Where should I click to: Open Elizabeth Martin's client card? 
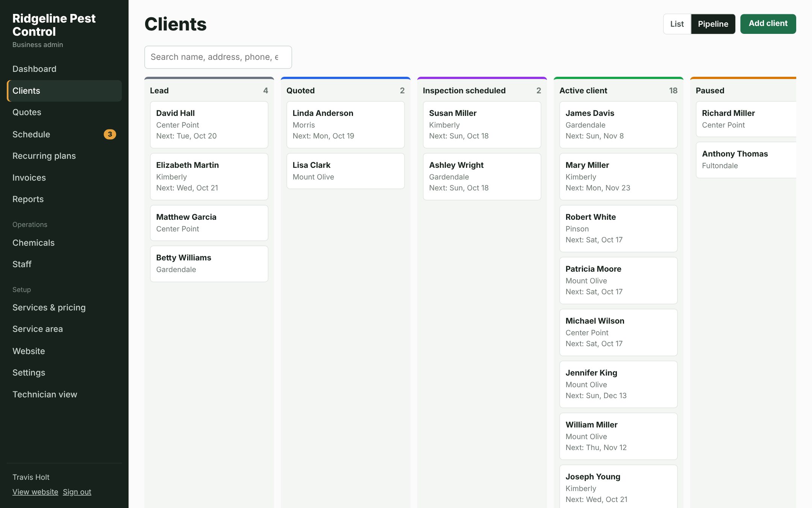pyautogui.click(x=209, y=176)
